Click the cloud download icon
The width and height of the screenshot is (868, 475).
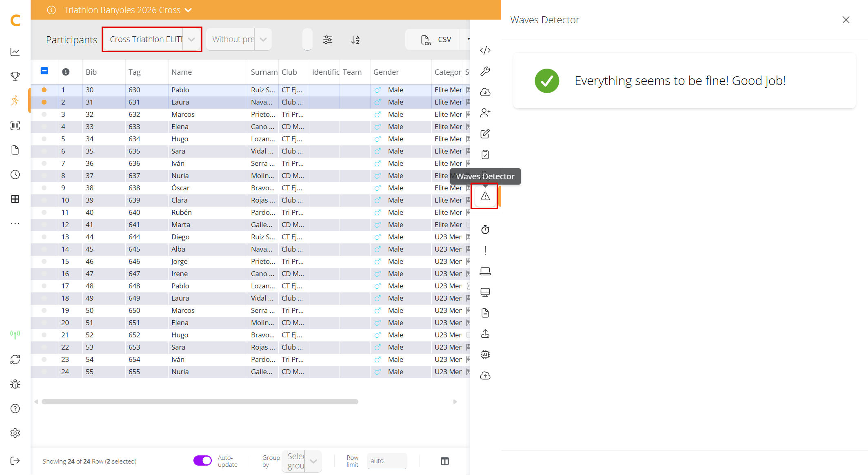pyautogui.click(x=485, y=92)
